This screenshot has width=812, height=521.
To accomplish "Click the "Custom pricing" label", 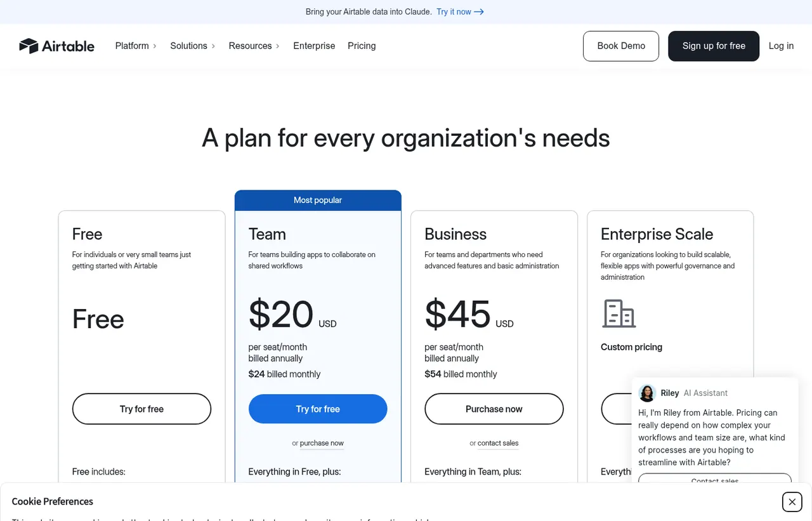I will coord(631,347).
